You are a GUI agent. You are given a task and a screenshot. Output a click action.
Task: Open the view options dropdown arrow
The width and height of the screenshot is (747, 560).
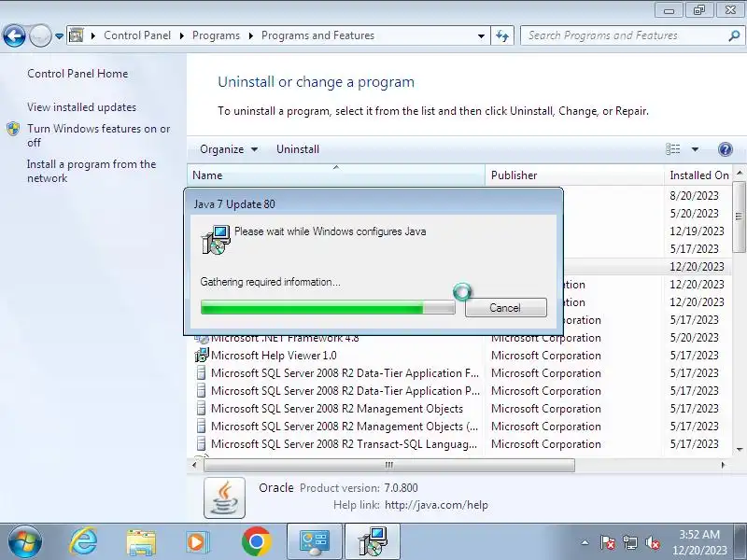click(x=695, y=149)
